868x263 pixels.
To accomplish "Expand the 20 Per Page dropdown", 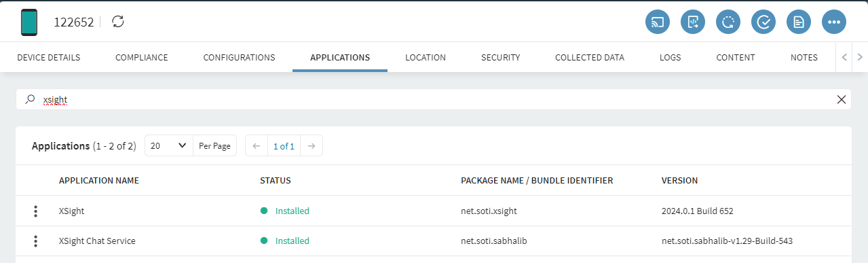I will pyautogui.click(x=169, y=145).
